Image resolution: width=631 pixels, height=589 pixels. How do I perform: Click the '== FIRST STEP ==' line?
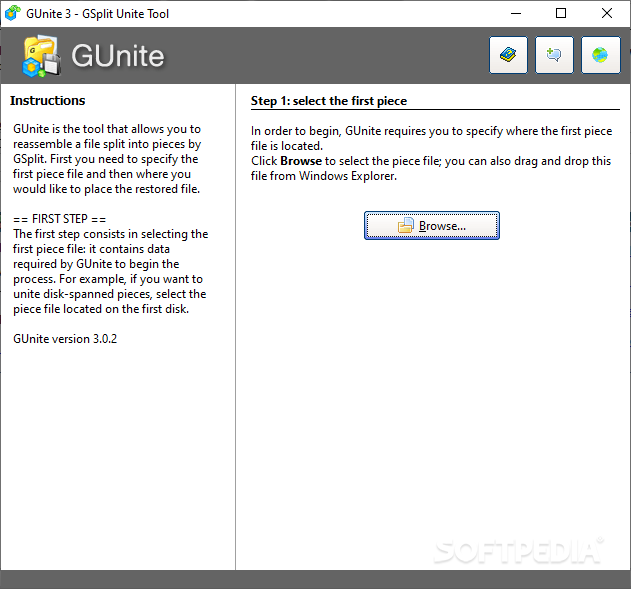tap(60, 219)
